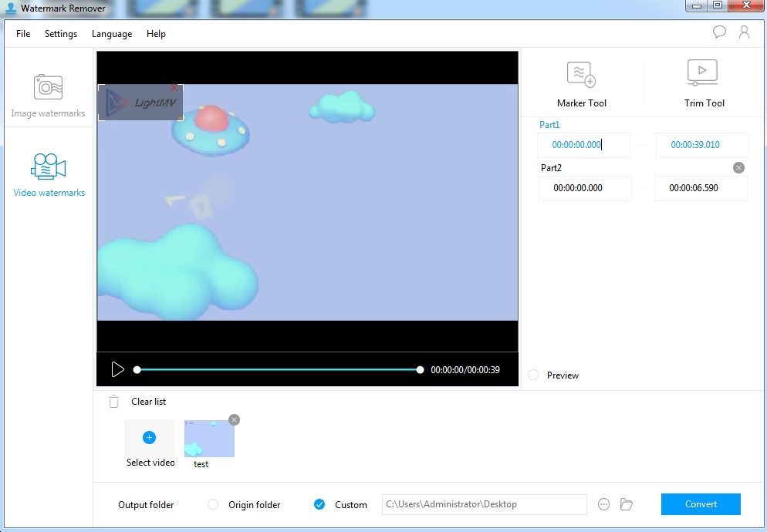767x532 pixels.
Task: Add a video with Select video
Action: (149, 438)
